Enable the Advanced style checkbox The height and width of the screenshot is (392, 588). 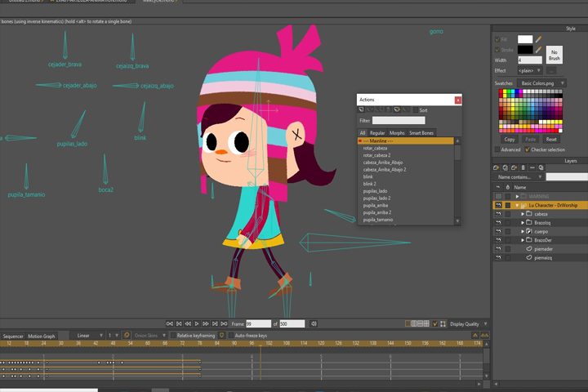tap(497, 149)
